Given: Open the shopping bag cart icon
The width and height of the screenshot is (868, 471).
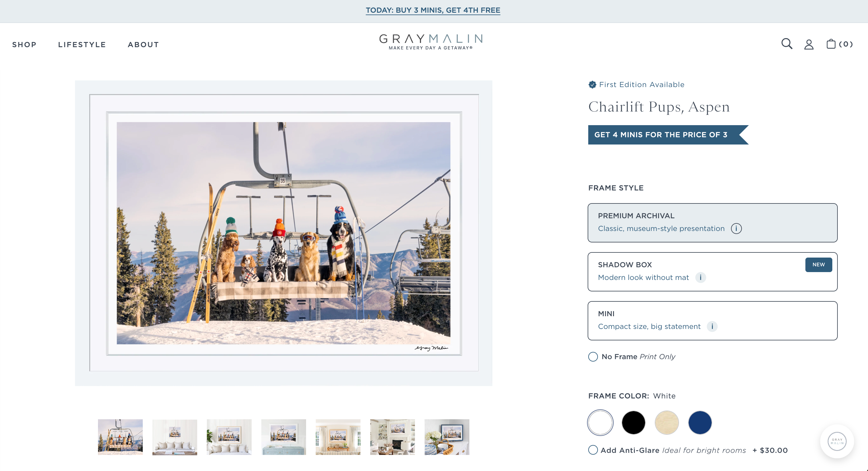Looking at the screenshot, I should click(x=831, y=44).
